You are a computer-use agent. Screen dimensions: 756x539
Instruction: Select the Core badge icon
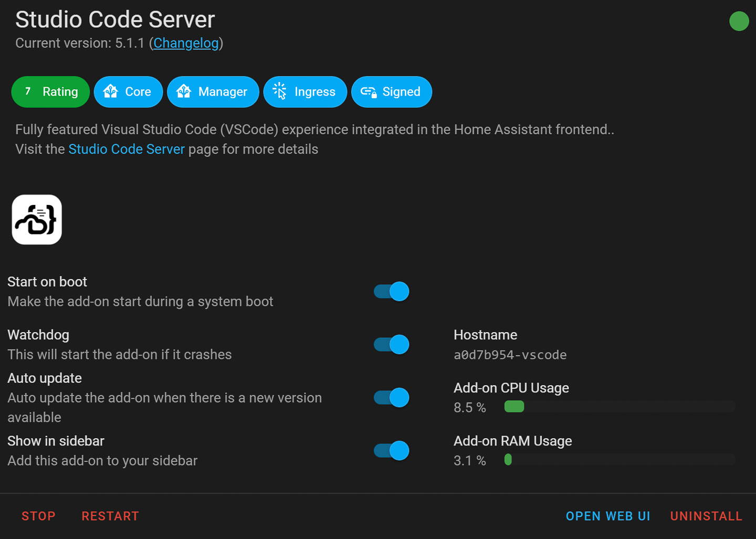(x=128, y=92)
